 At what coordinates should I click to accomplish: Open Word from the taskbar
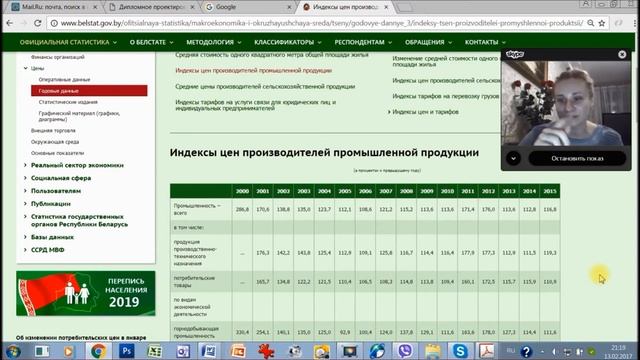209,351
